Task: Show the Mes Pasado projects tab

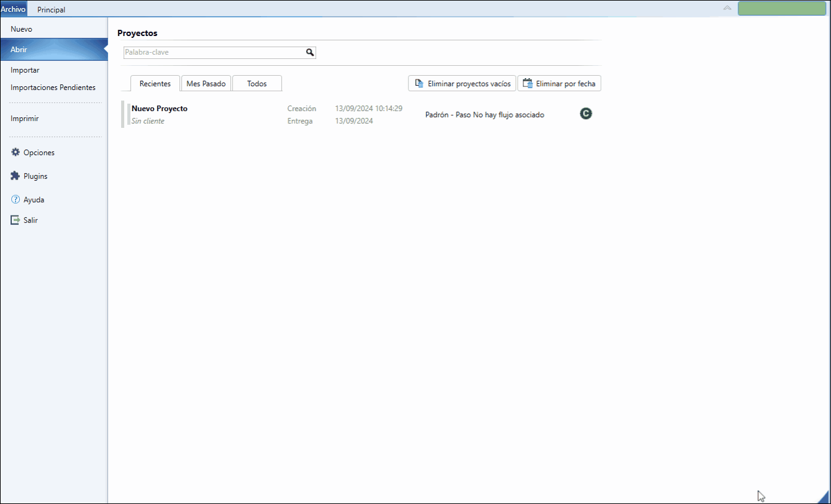Action: (x=206, y=84)
